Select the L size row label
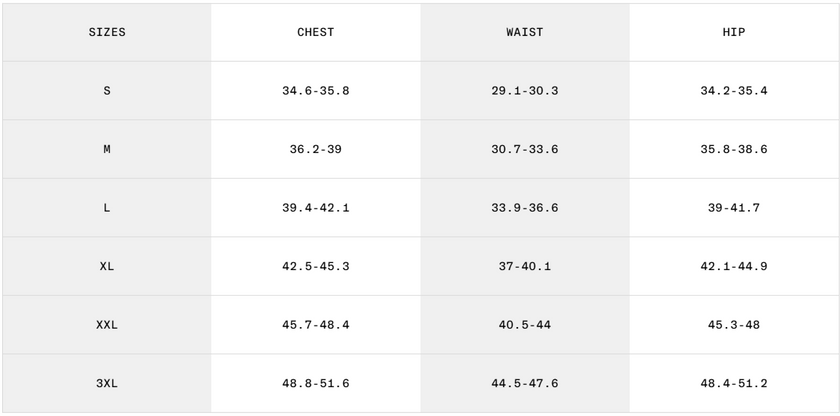 pyautogui.click(x=107, y=208)
